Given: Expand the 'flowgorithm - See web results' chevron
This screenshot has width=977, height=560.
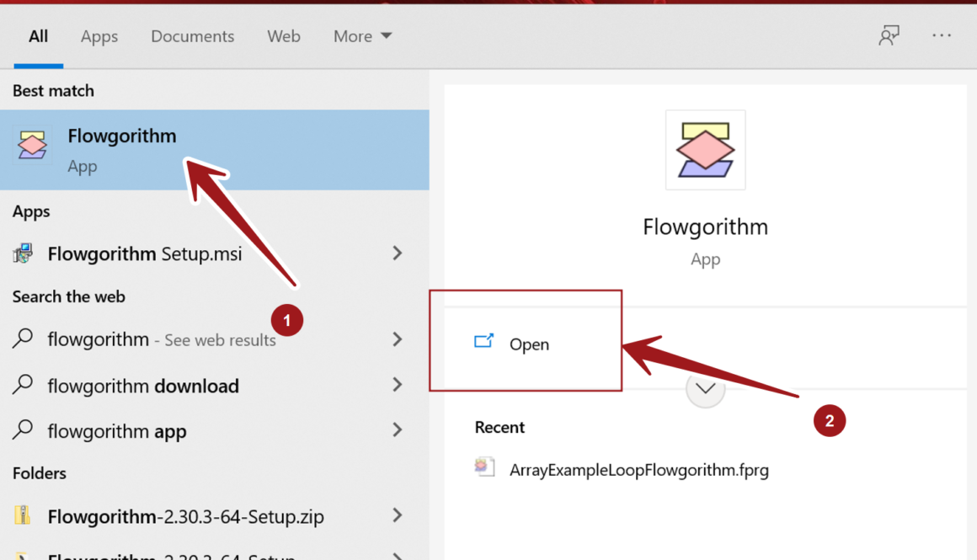Looking at the screenshot, I should pos(397,339).
